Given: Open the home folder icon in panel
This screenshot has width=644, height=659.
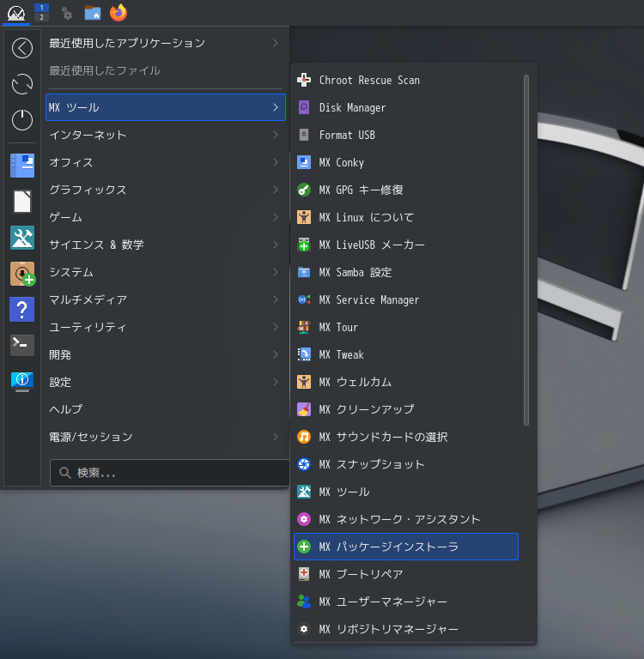Looking at the screenshot, I should point(93,13).
